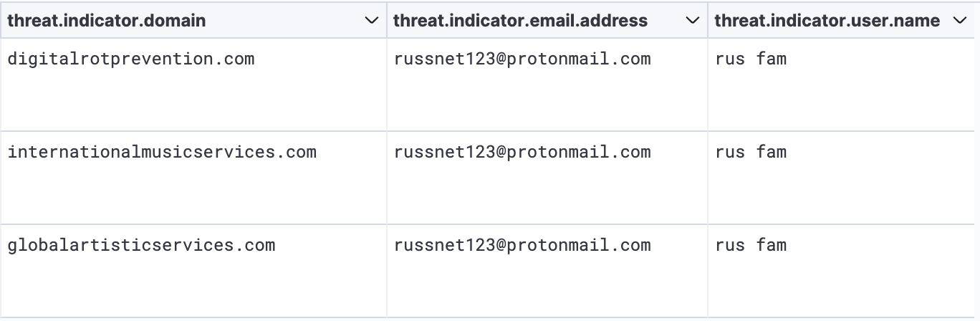
Task: Select the internationalmusicservices.com domain cell
Action: coord(162,152)
